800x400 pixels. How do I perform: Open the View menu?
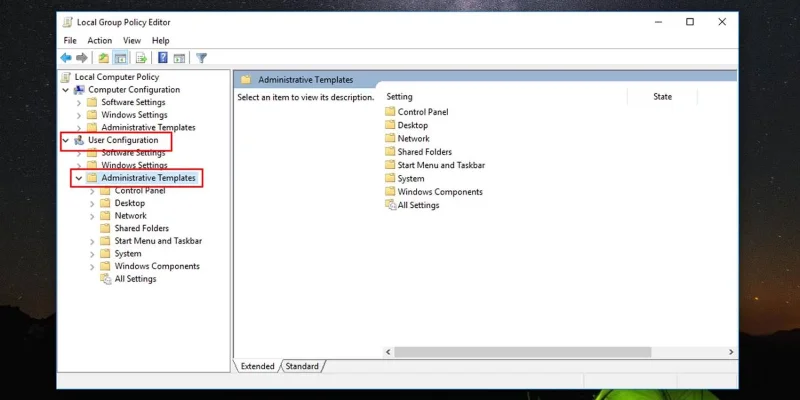132,40
